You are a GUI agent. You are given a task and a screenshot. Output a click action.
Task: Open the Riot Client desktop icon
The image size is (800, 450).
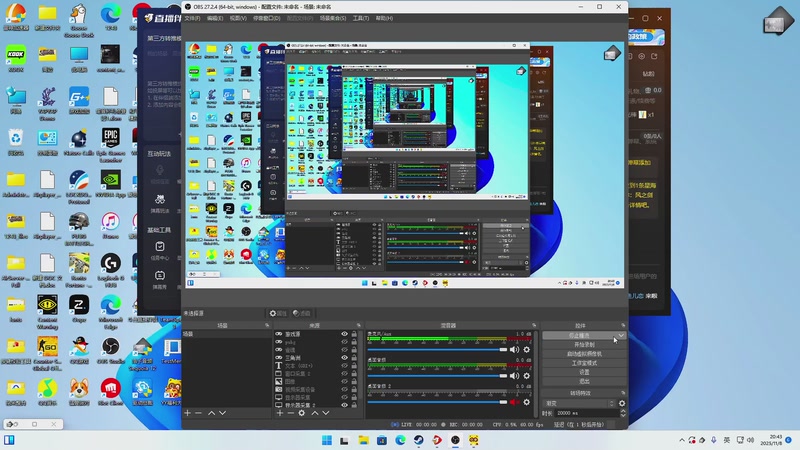click(x=111, y=392)
